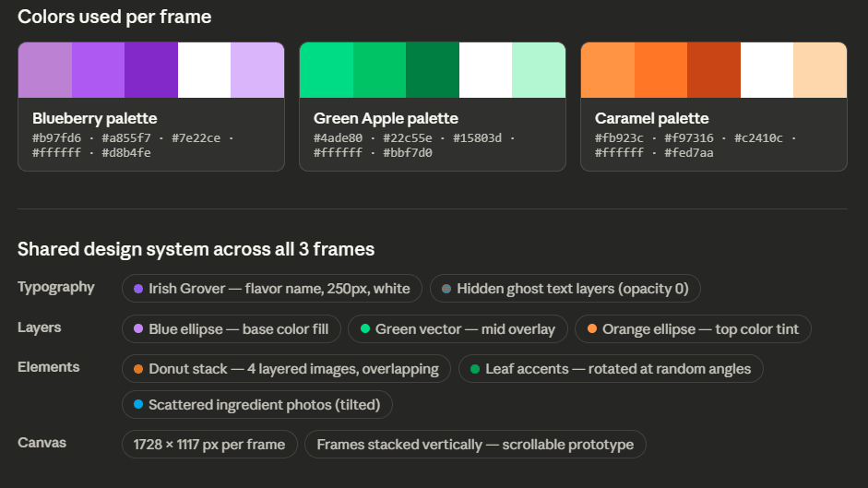Click the blue dot beside Scattered ingredient photos
The height and width of the screenshot is (488, 868).
(x=138, y=404)
